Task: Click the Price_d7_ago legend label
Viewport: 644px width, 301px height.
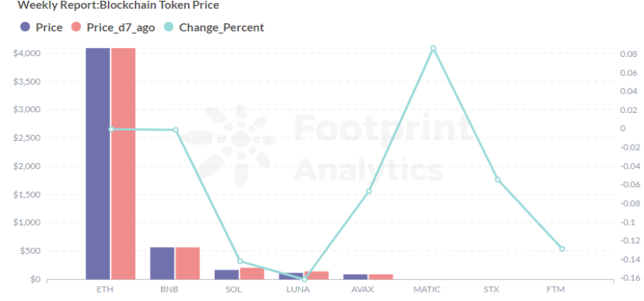Action: pyautogui.click(x=118, y=27)
